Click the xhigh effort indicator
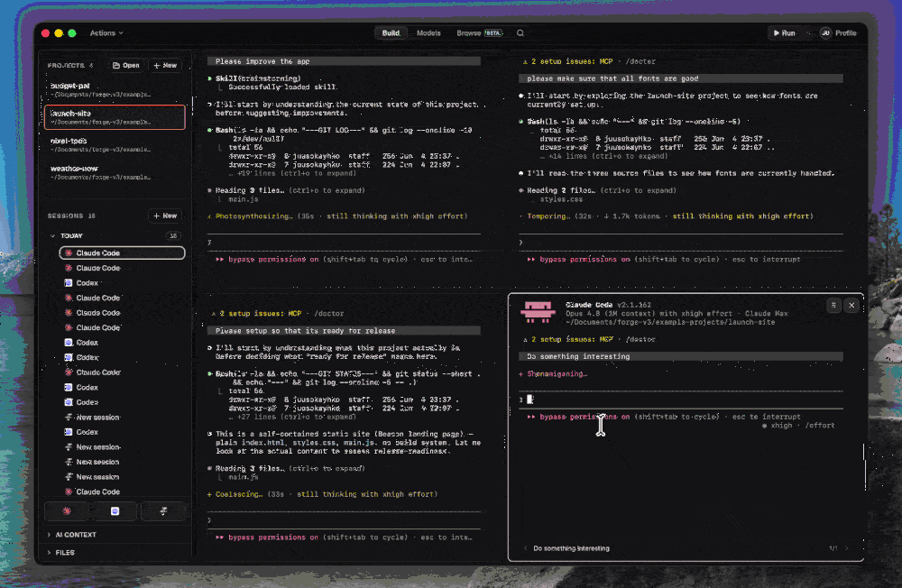This screenshot has height=588, width=902. click(x=778, y=426)
